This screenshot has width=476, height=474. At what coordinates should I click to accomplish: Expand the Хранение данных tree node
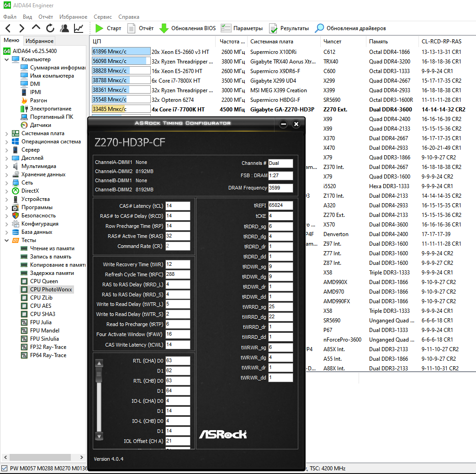(6, 174)
